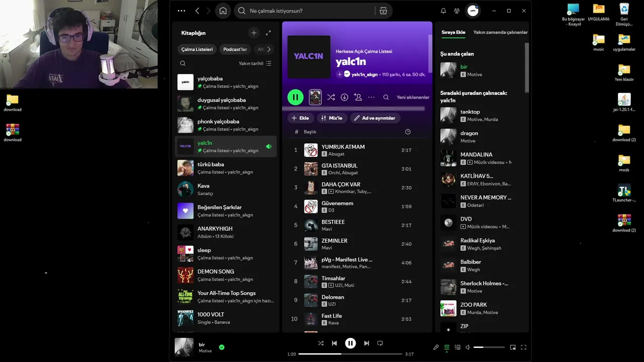The image size is (644, 362).
Task: Toggle shuffle for the yalc1n playlist
Action: tap(331, 97)
